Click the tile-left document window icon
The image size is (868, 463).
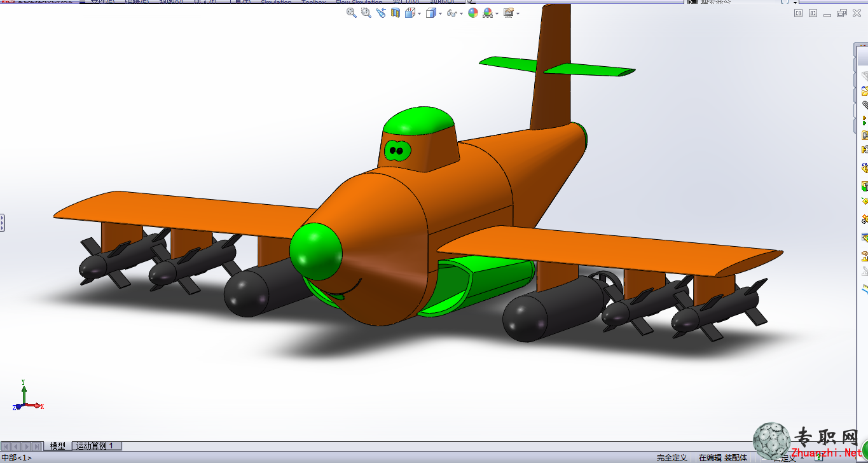799,13
